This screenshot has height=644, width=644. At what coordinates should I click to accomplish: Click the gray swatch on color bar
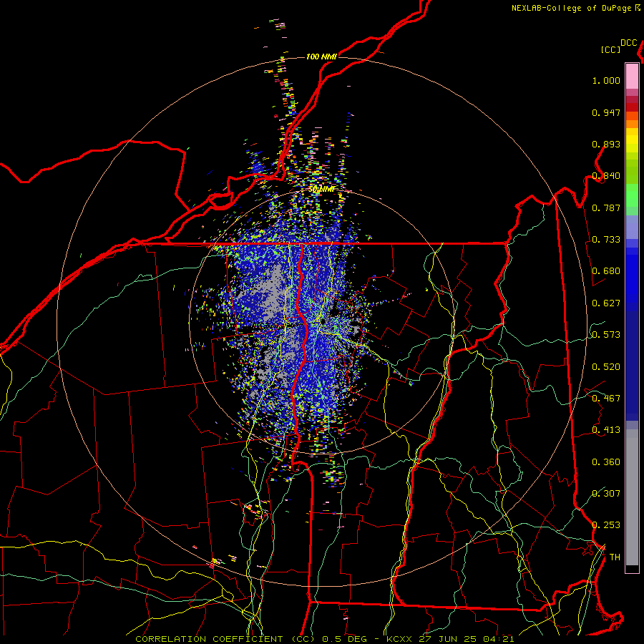(x=632, y=497)
